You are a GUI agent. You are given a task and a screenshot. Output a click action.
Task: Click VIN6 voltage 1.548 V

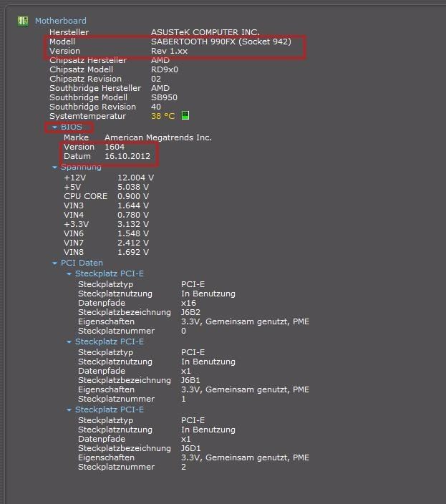pos(133,233)
